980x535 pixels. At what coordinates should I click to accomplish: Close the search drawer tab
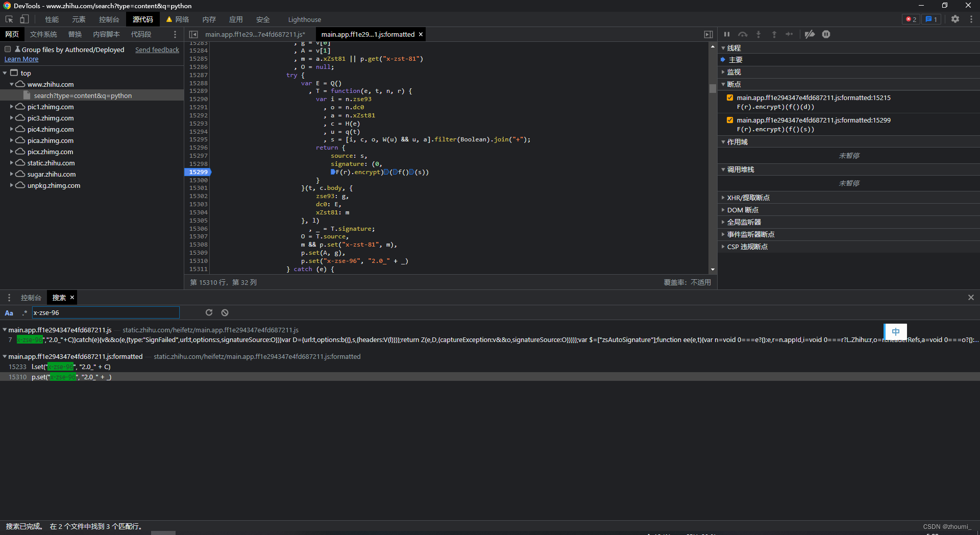pos(72,298)
